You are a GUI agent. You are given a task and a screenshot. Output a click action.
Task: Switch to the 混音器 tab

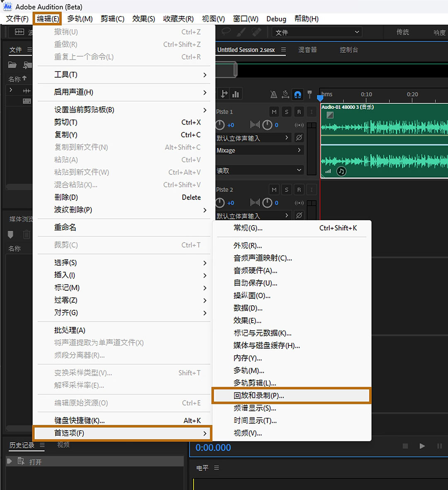[x=307, y=50]
